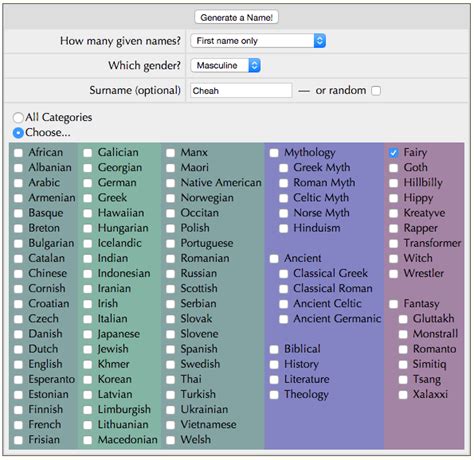Tick the Welsh category checkbox
Screen dimensions: 474x460
(x=171, y=440)
